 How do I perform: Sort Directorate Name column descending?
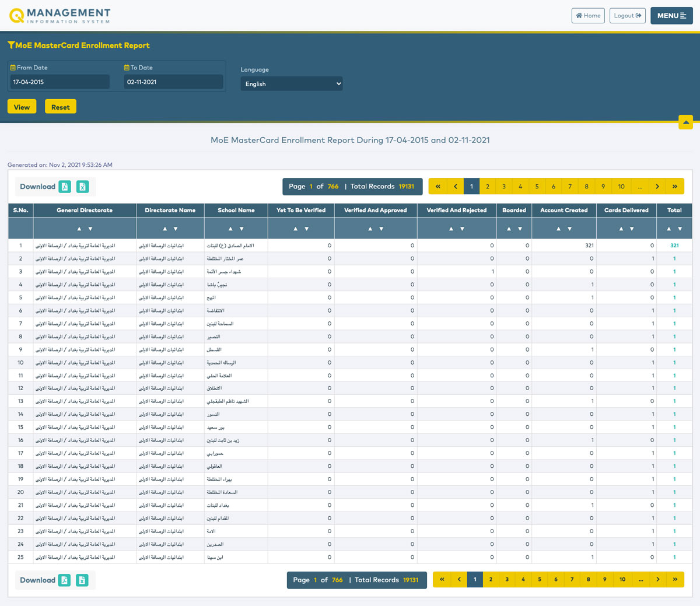tap(176, 229)
